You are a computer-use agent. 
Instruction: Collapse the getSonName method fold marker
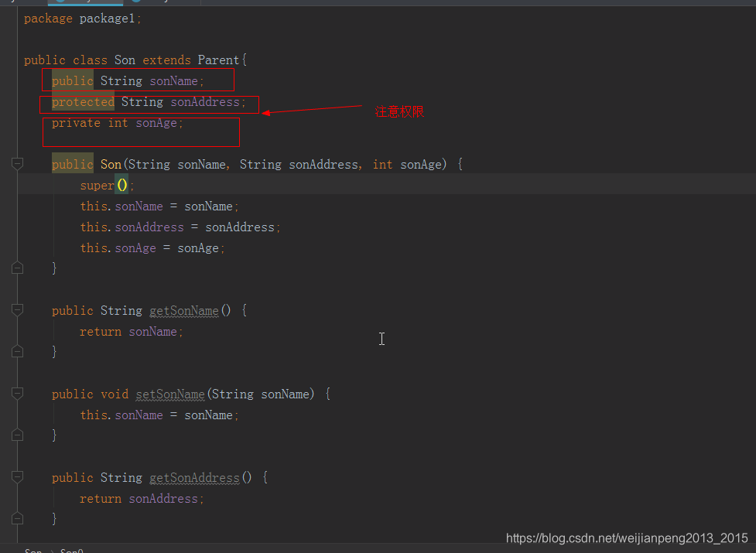(x=17, y=309)
